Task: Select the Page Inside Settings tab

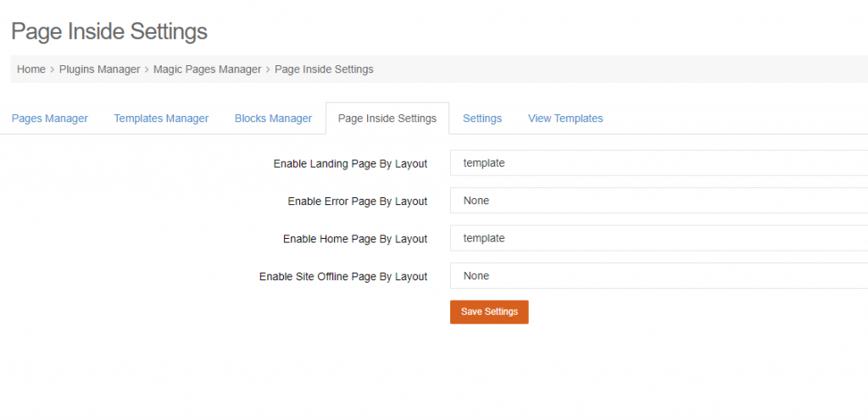Action: 387,119
